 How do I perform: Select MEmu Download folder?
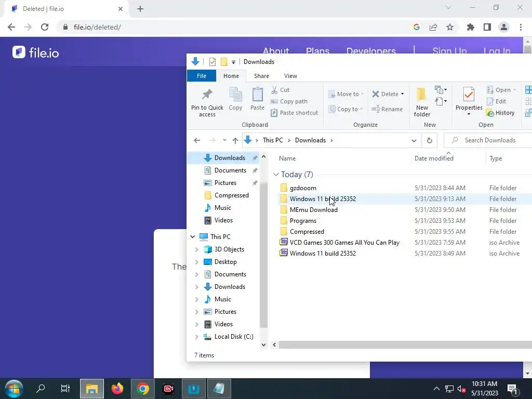(x=313, y=210)
